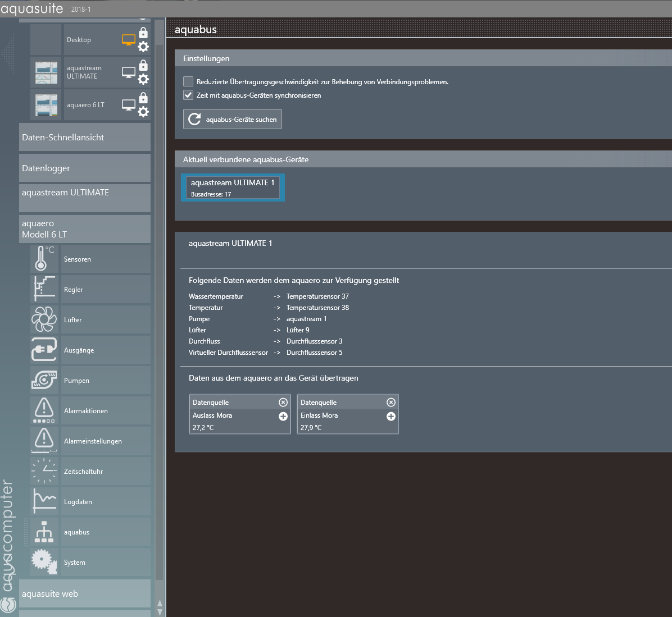
Task: Select the aquastream ULTIMATE 1 device tile
Action: tap(233, 188)
